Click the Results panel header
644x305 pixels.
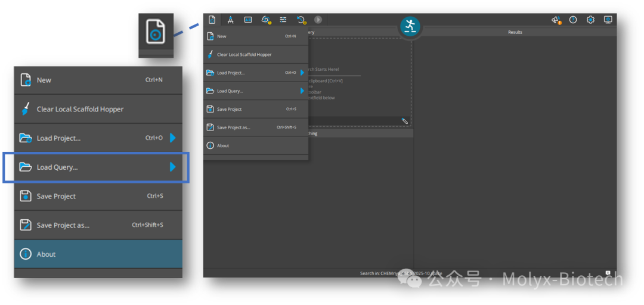click(x=515, y=32)
